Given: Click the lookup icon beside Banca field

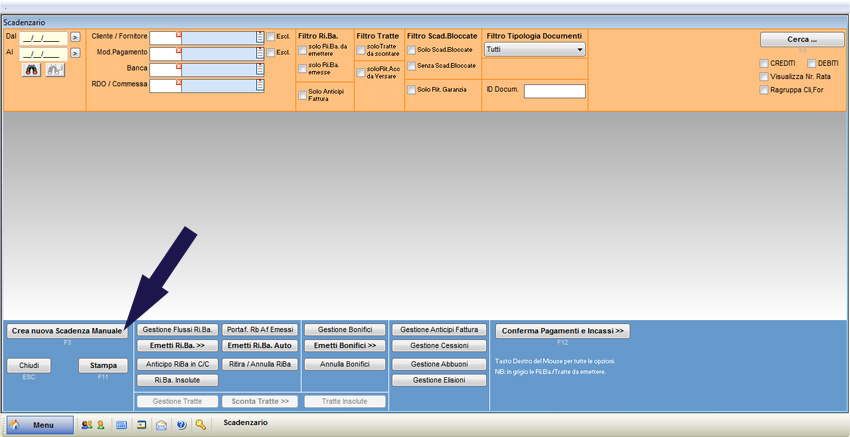Looking at the screenshot, I should [260, 69].
